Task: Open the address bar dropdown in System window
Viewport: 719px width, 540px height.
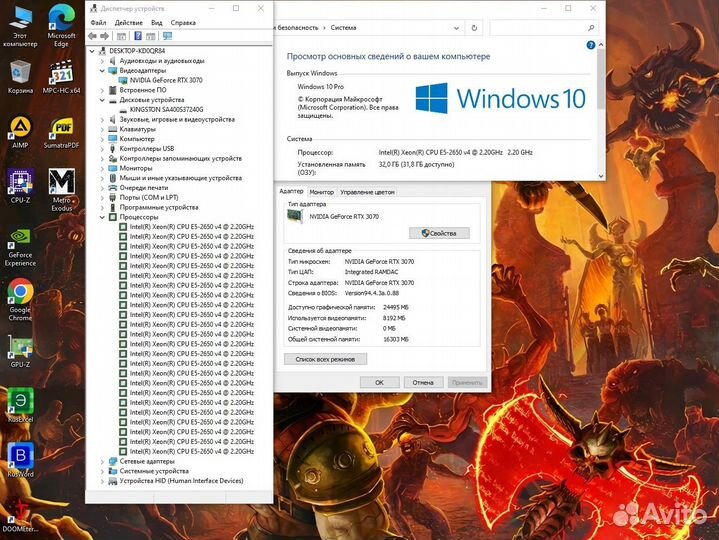Action: pyautogui.click(x=456, y=28)
